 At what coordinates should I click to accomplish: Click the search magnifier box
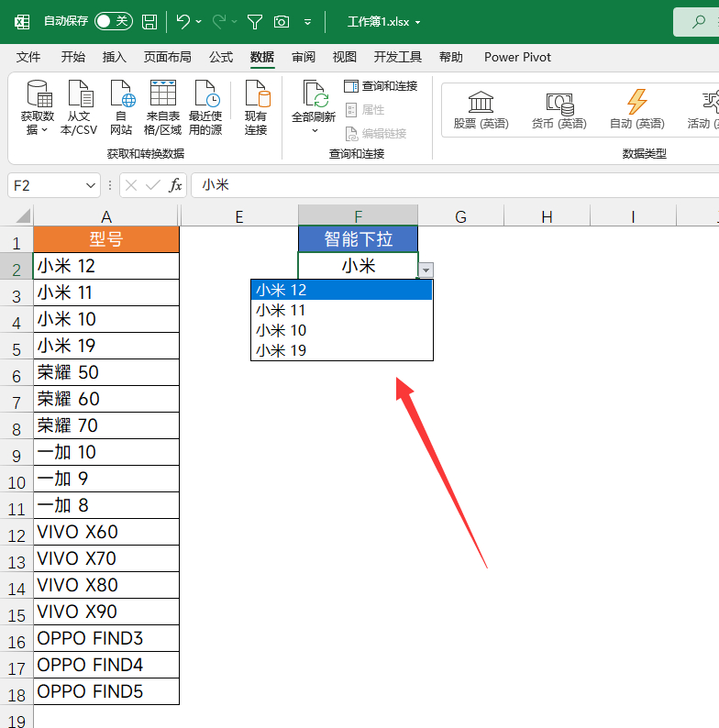696,22
